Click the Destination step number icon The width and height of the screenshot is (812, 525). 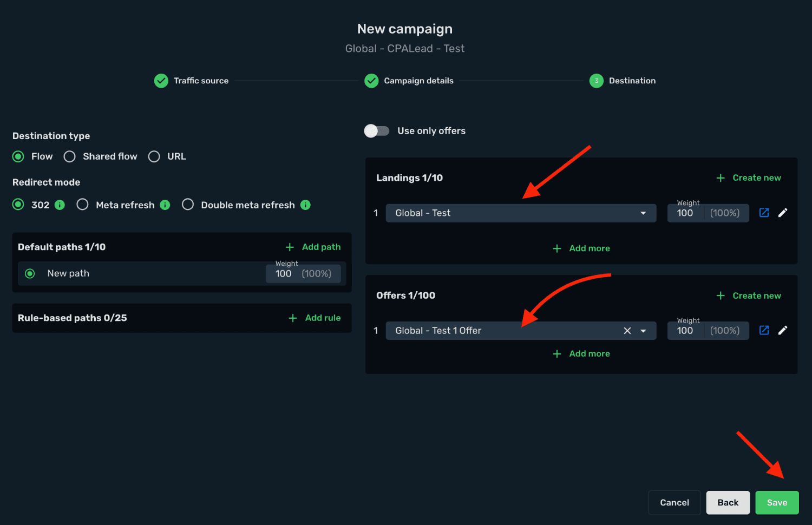[597, 81]
